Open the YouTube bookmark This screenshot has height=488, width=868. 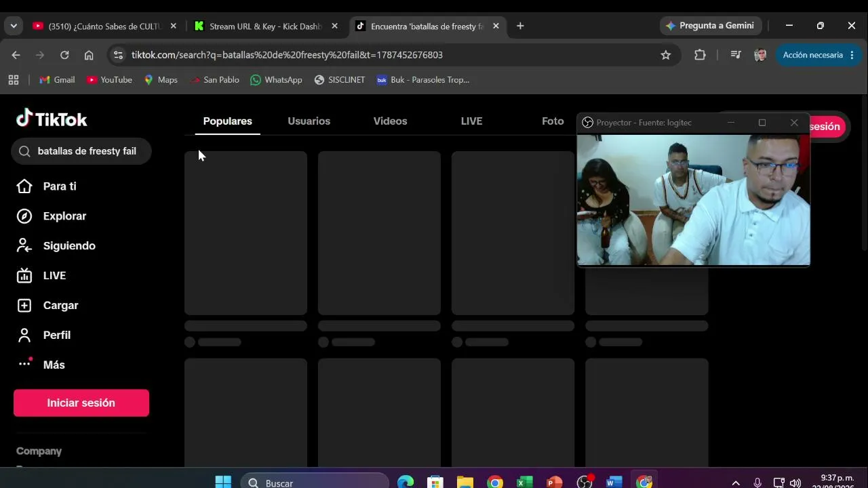tap(109, 80)
